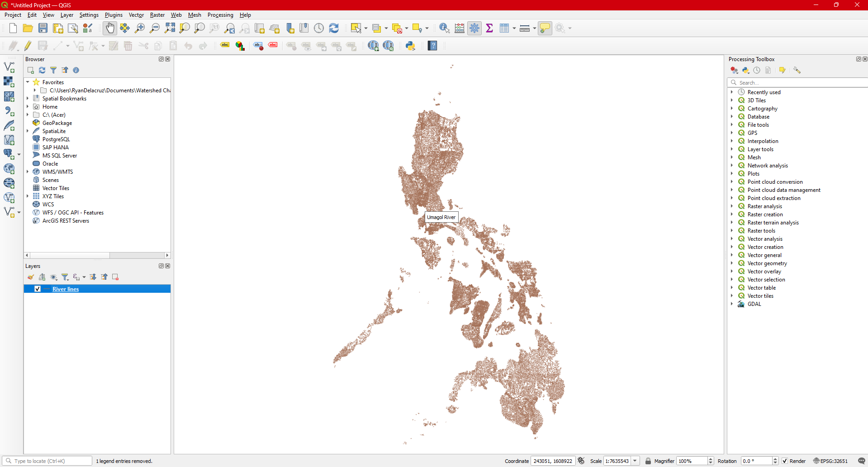Click the Zoom In magnifier tool
Screen dimensions: 868x467
point(140,28)
